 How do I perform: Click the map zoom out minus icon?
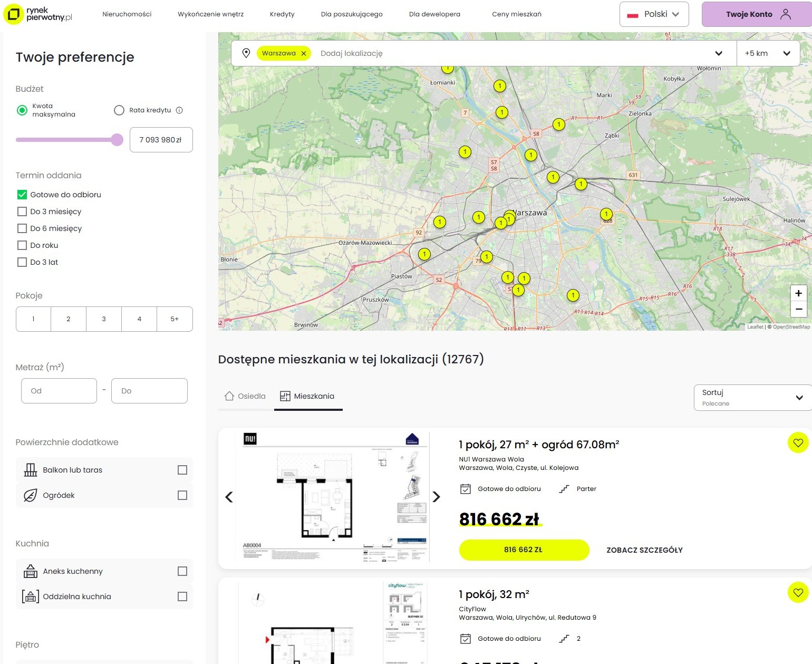pos(798,309)
